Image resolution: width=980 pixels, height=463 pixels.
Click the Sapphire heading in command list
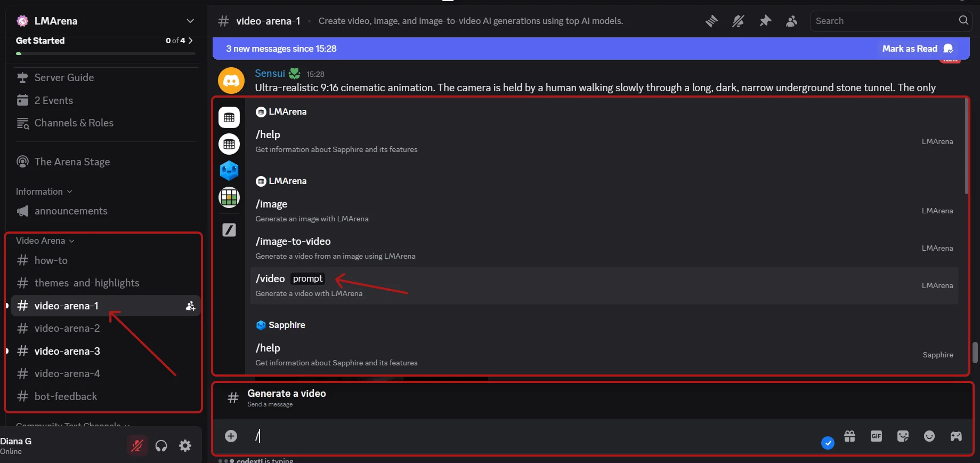coord(287,325)
